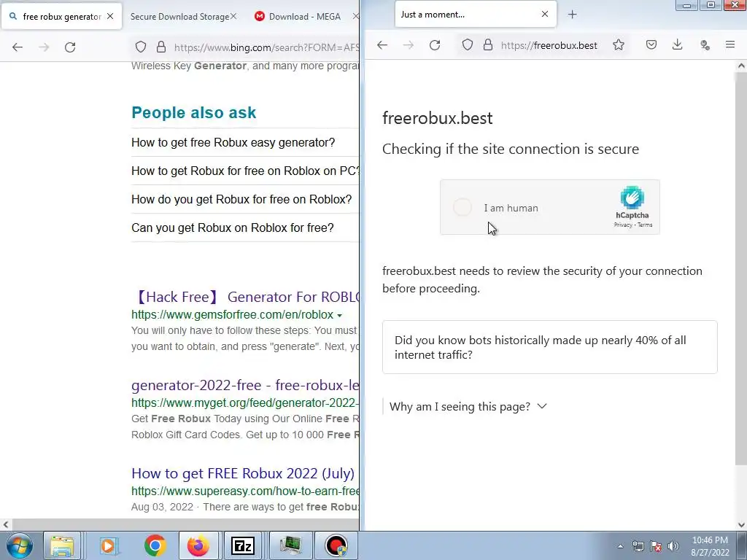Click the myget.org green URL
The height and width of the screenshot is (560, 747).
click(x=245, y=402)
